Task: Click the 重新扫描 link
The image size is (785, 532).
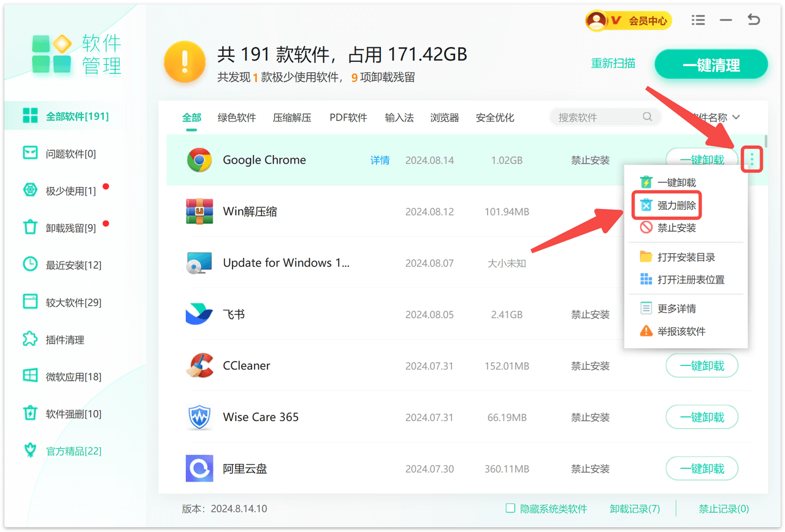Action: (x=613, y=63)
